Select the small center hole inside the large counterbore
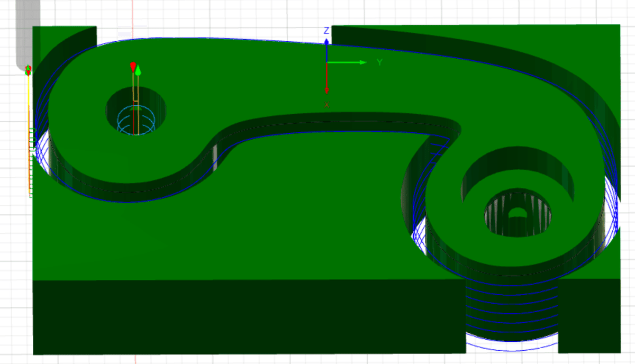The image size is (635, 364). click(x=518, y=213)
